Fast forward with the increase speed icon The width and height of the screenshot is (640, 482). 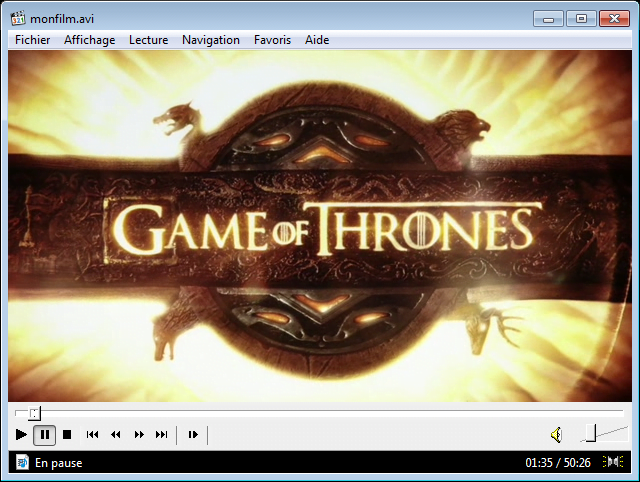[x=139, y=434]
